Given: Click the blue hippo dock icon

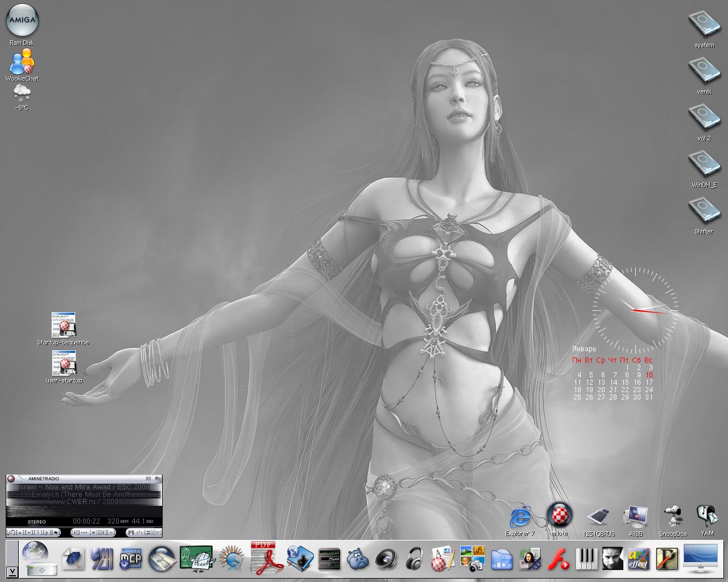Looking at the screenshot, I should pos(357,560).
